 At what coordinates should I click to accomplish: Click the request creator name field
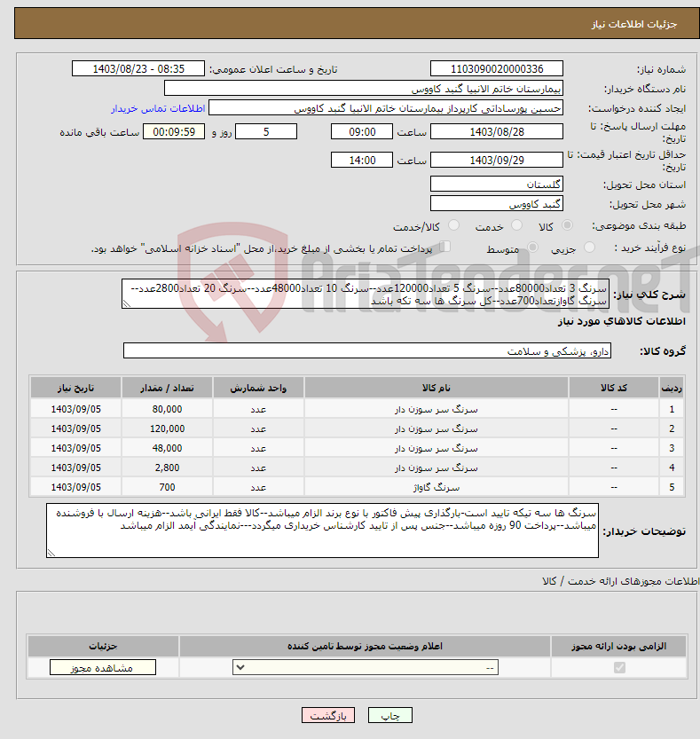pos(386,108)
